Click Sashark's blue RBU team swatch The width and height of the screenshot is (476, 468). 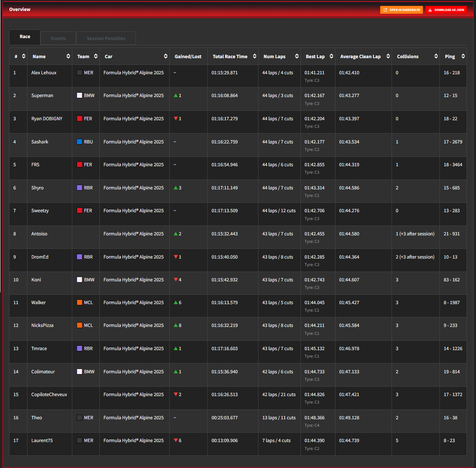(x=79, y=142)
